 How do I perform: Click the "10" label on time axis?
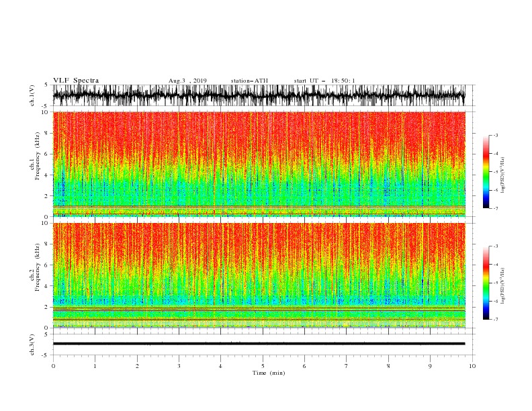click(472, 366)
